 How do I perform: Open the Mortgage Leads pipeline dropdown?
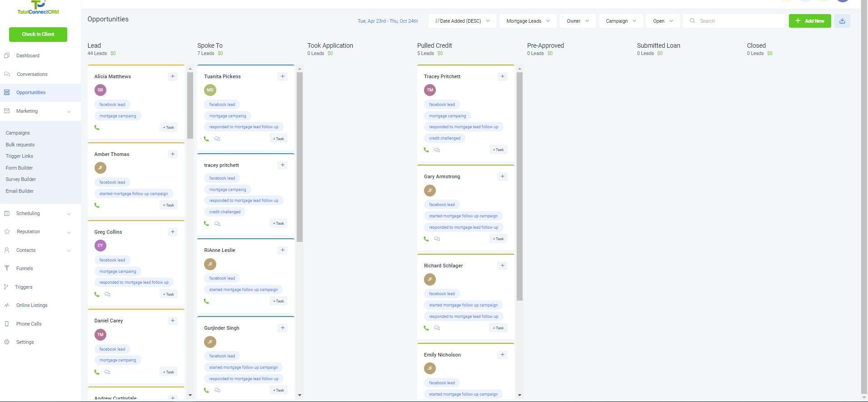click(x=528, y=21)
